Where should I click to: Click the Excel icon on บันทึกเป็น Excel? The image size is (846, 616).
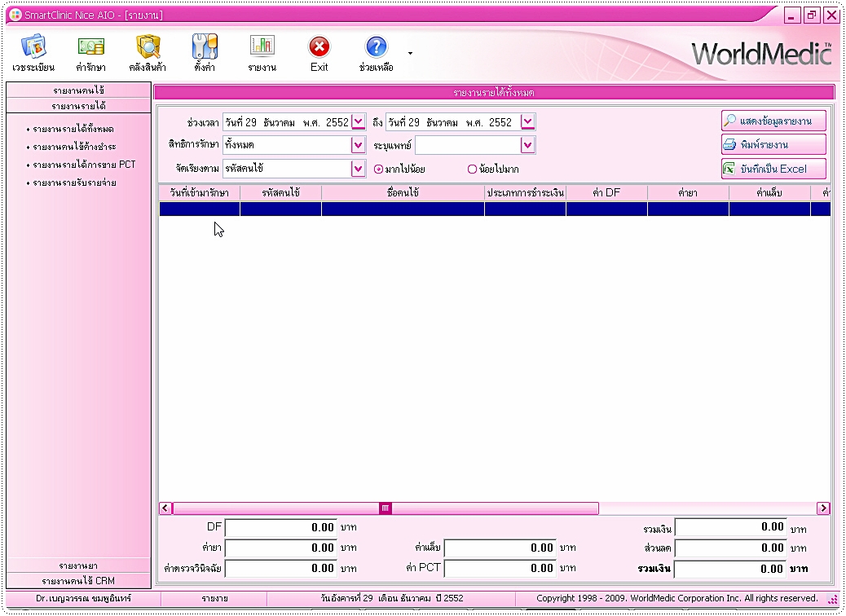[729, 169]
